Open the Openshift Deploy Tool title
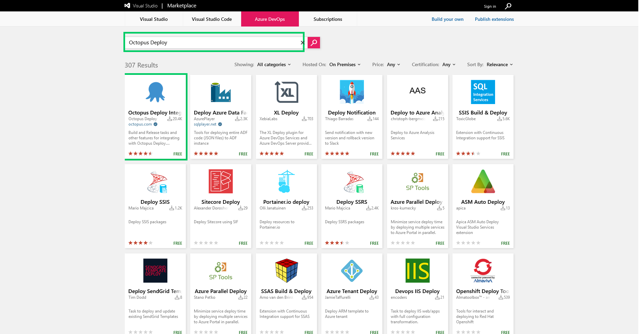 click(483, 291)
